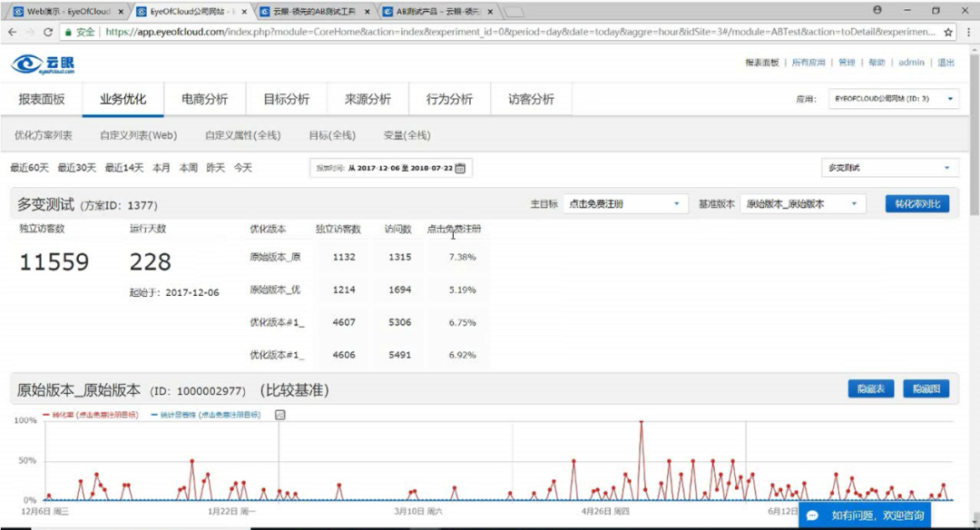Reload the page with refresh icon
Image resolution: width=980 pixels, height=530 pixels.
[47, 32]
